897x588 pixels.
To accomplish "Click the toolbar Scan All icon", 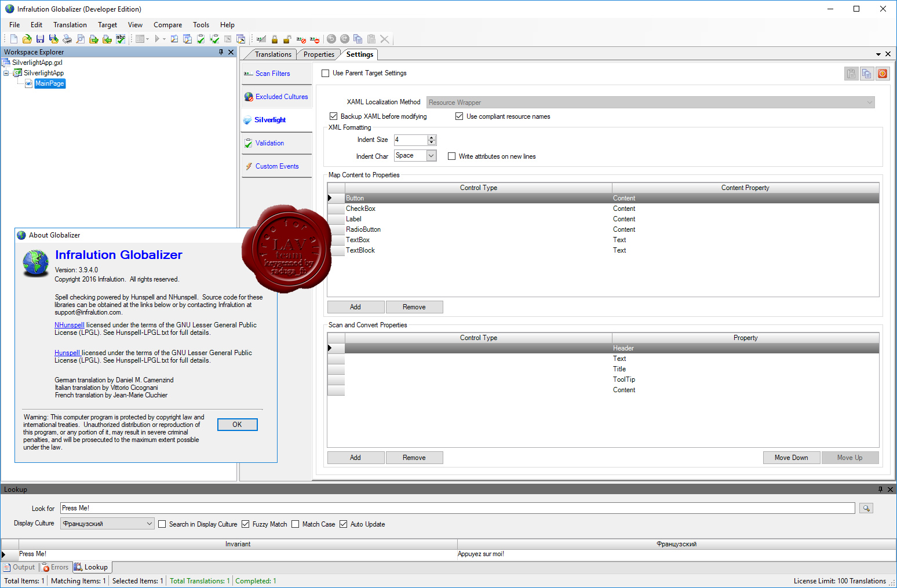I will click(x=188, y=39).
